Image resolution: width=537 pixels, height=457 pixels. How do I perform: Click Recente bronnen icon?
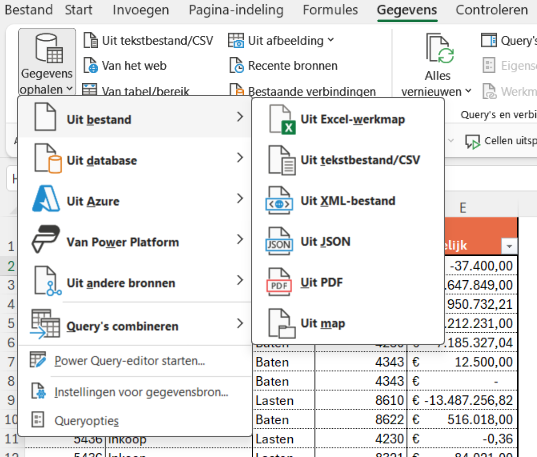(x=236, y=65)
